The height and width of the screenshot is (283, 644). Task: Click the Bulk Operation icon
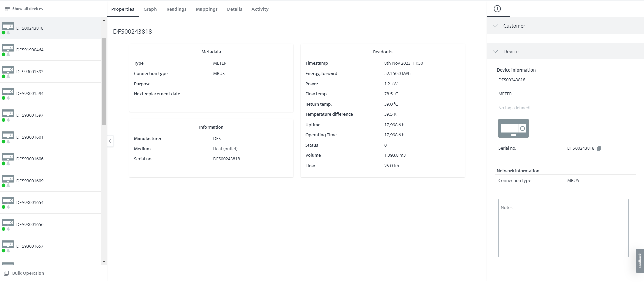coord(6,273)
